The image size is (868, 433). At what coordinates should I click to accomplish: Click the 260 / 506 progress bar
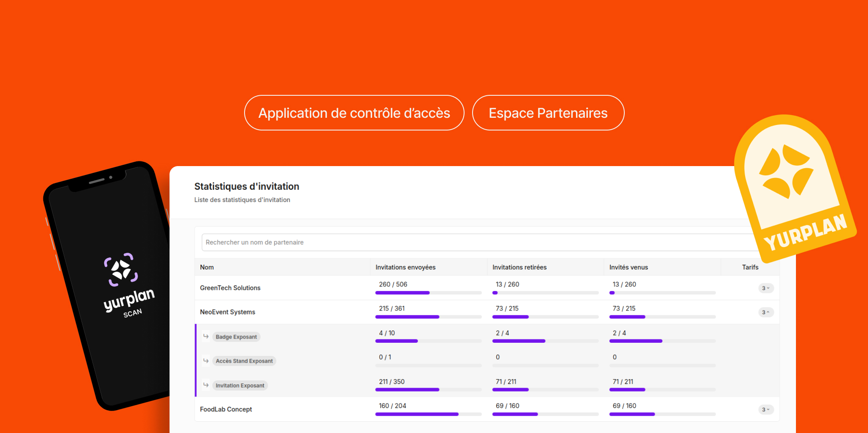tap(428, 293)
